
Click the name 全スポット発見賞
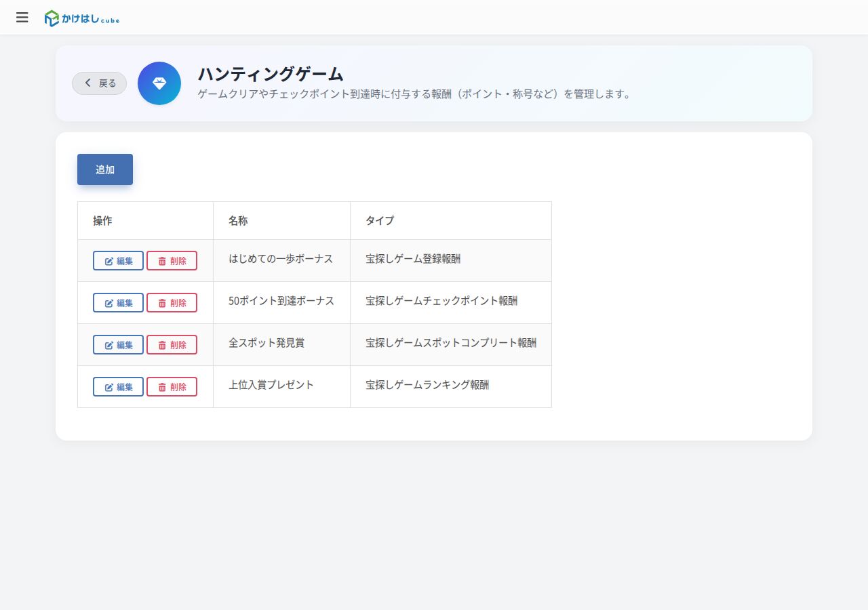[x=267, y=343]
